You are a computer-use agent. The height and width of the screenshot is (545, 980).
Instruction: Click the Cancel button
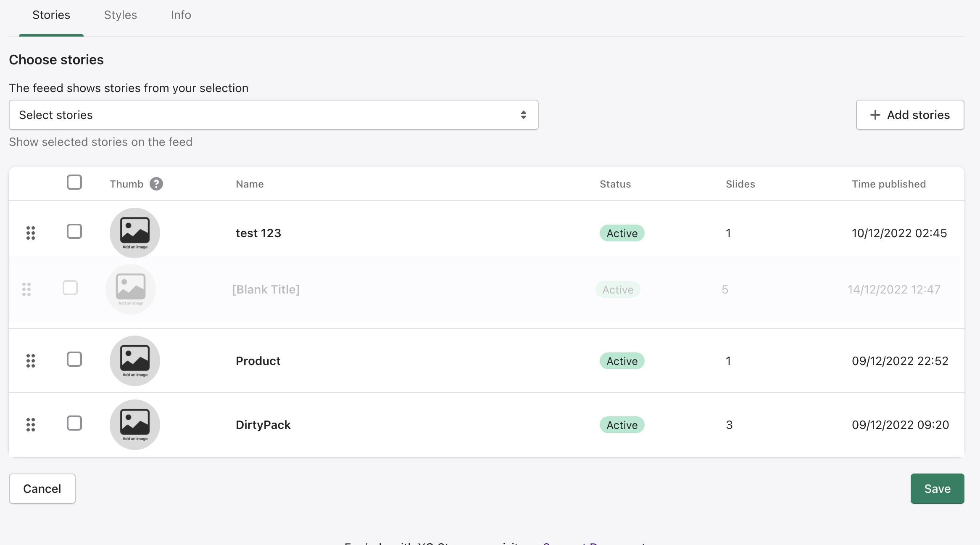click(x=42, y=489)
